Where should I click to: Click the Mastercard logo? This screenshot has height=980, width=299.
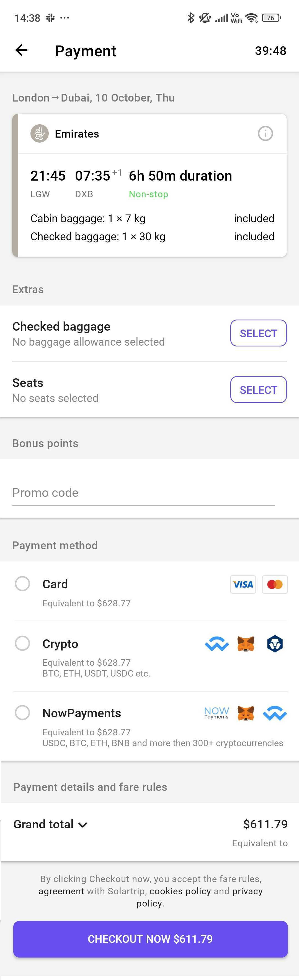coord(275,584)
